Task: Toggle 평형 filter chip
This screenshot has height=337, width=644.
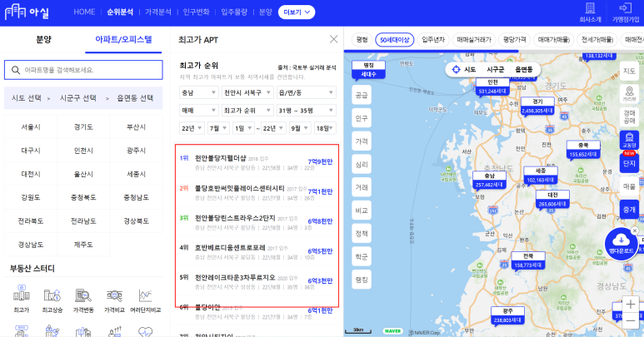Action: (x=362, y=40)
